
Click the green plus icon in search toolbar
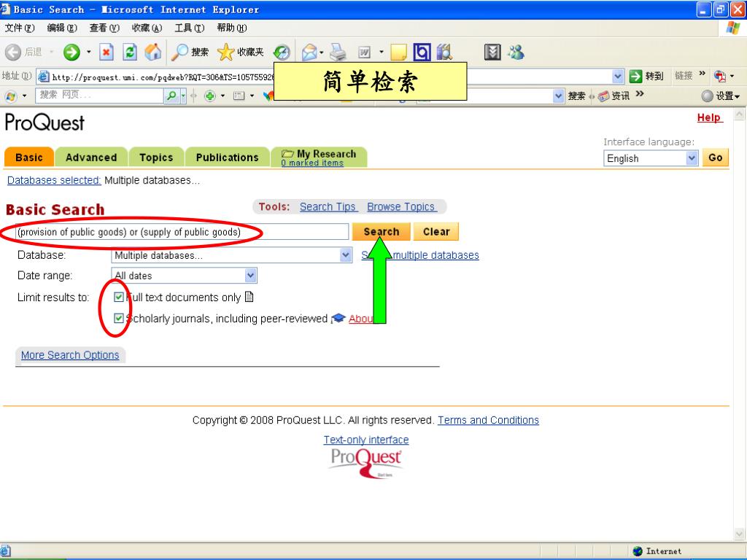pyautogui.click(x=209, y=96)
